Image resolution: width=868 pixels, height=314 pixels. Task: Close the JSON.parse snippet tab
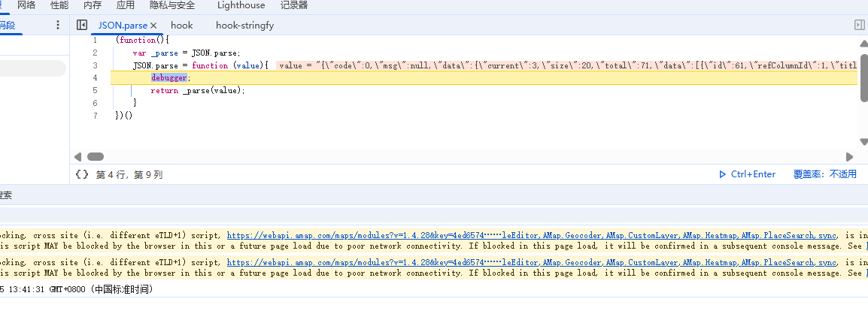[154, 26]
